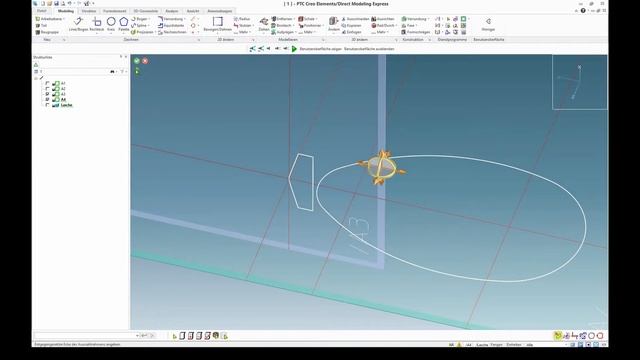Viewport: 640px width, 360px height.
Task: Switch to the 3D-Geometrie tab
Action: coord(146,11)
